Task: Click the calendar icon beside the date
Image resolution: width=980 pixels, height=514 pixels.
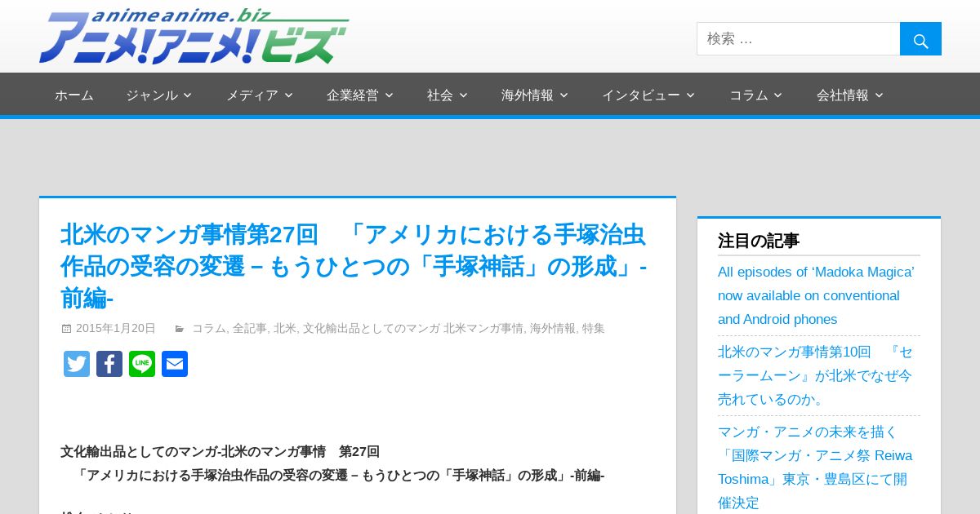Action: point(66,329)
